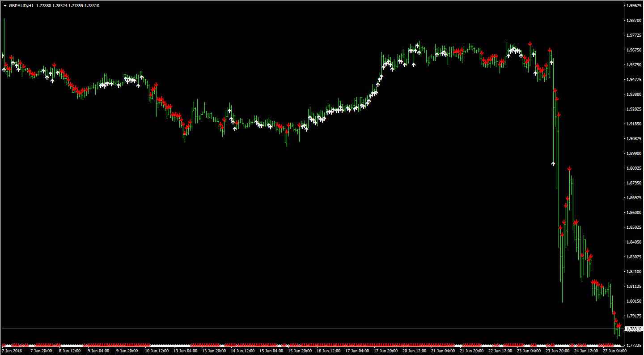Click the 1.98700 price axis label
Viewport: 644px width, 355px height.
(x=634, y=21)
